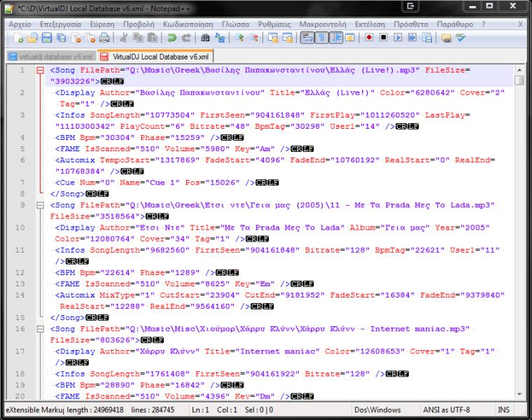Click the Replace toolbar icon
The height and width of the screenshot is (420, 532).
[220, 38]
